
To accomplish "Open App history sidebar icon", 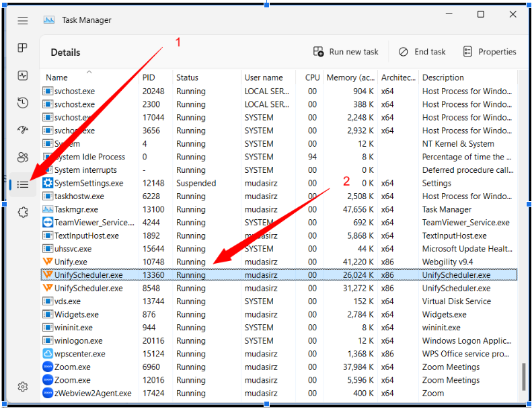I will coord(23,103).
